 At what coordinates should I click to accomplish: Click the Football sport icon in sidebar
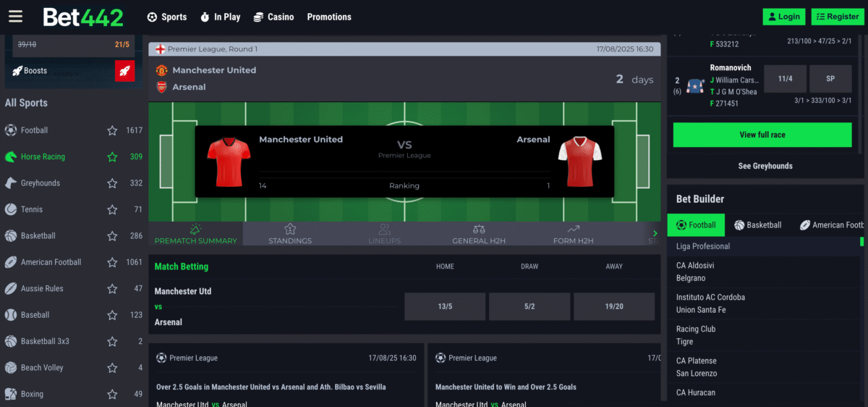[11, 130]
